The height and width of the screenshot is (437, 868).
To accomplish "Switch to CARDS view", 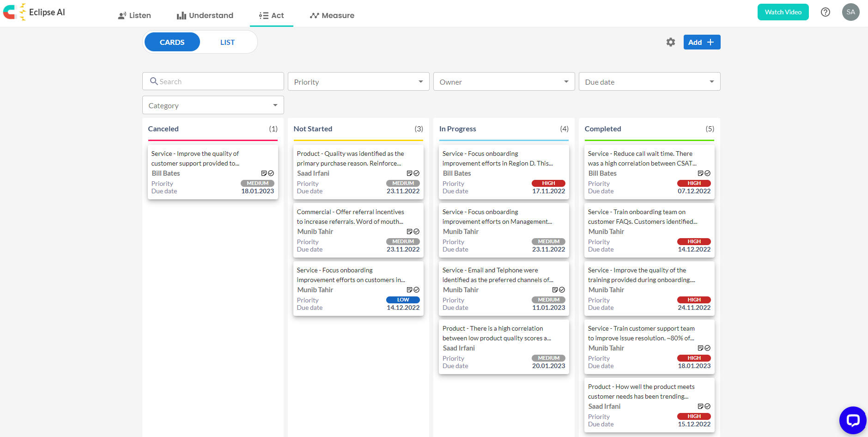I will click(x=172, y=42).
